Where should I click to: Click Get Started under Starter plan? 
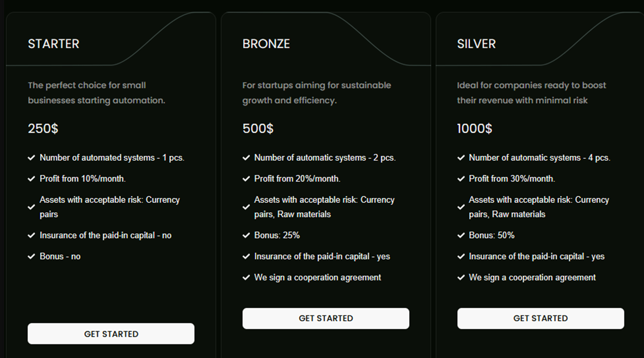pos(111,334)
